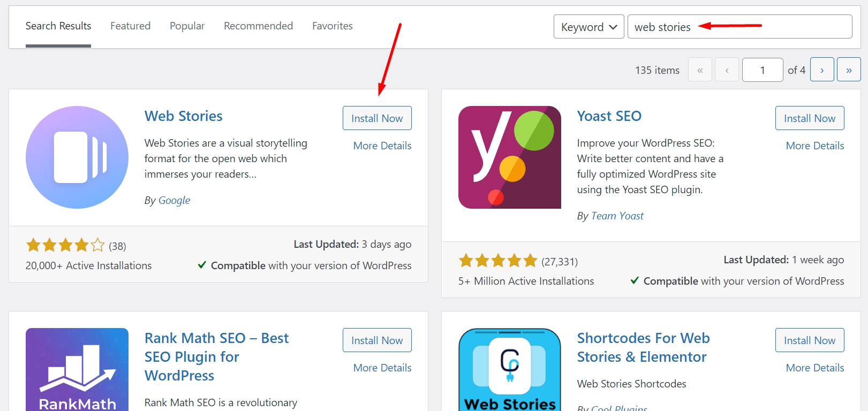
Task: Go to the previous page of results
Action: pos(727,69)
